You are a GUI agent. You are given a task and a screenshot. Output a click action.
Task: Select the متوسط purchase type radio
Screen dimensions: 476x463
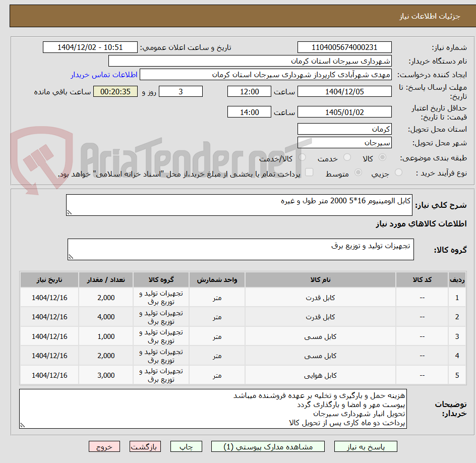tap(358, 172)
